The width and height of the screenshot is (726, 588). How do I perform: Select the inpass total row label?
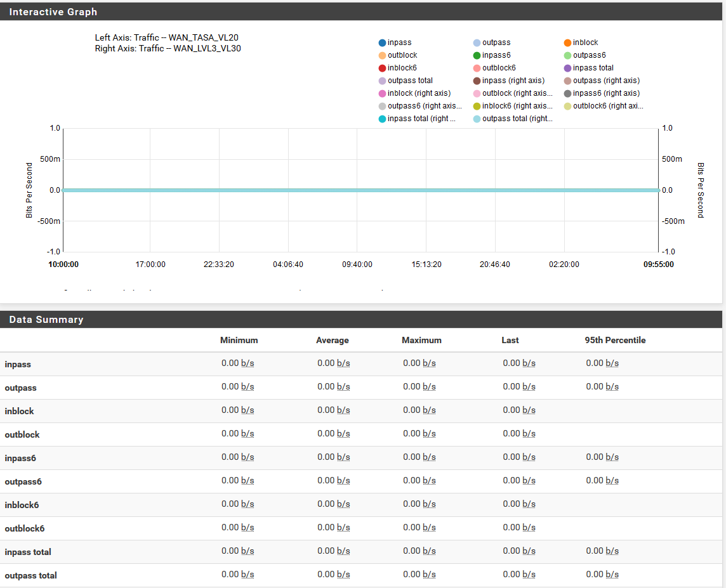coord(28,552)
